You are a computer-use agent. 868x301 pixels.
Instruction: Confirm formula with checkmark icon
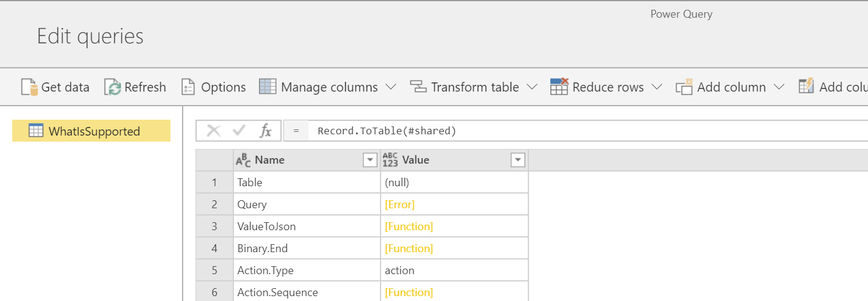click(239, 131)
